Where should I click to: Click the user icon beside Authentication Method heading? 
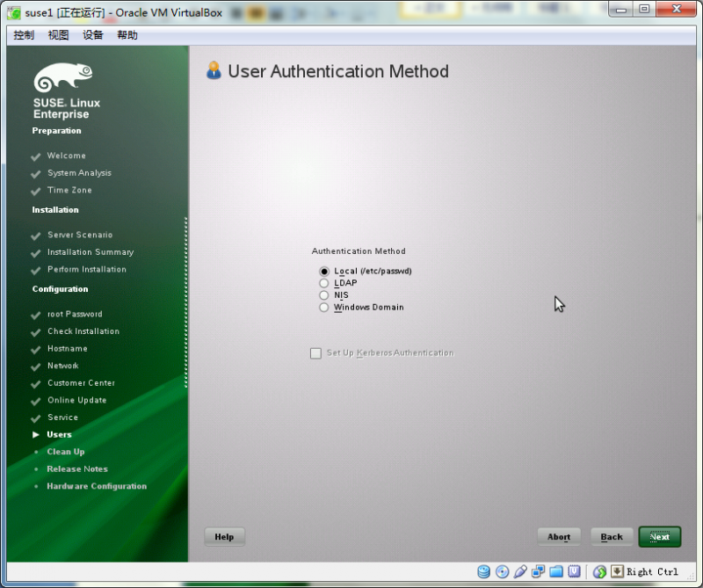tap(213, 71)
